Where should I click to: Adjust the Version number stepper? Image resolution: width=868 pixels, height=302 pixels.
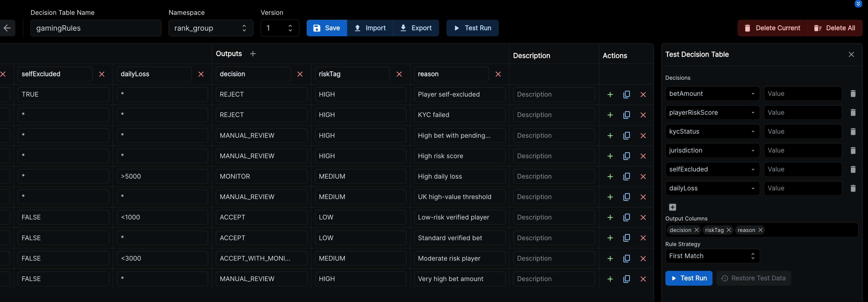pos(290,28)
